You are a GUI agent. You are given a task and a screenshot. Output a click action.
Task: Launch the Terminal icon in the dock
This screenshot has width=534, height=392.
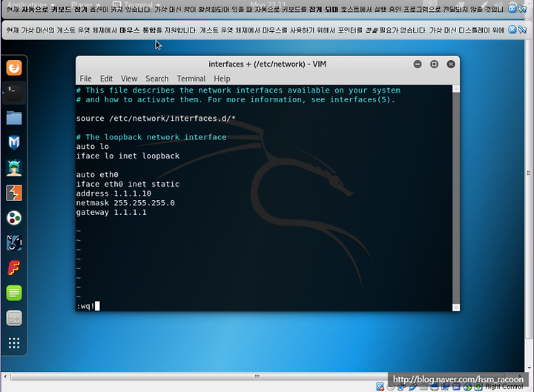click(x=14, y=93)
